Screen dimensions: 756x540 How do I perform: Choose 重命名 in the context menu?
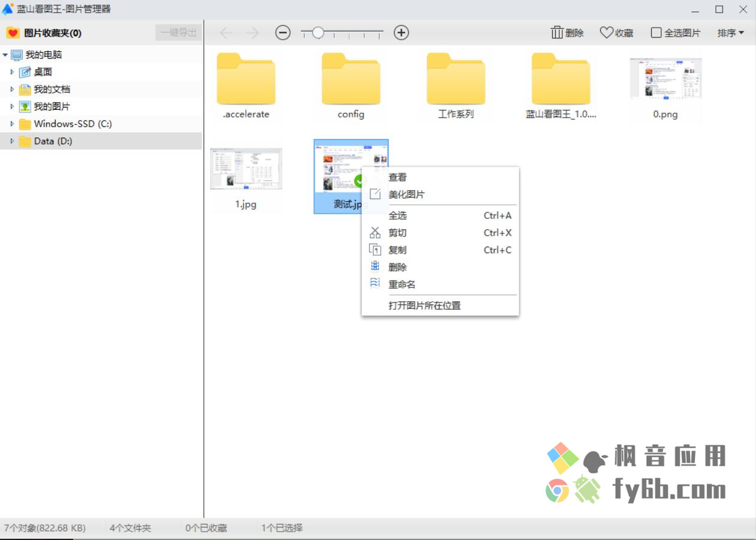(x=440, y=284)
